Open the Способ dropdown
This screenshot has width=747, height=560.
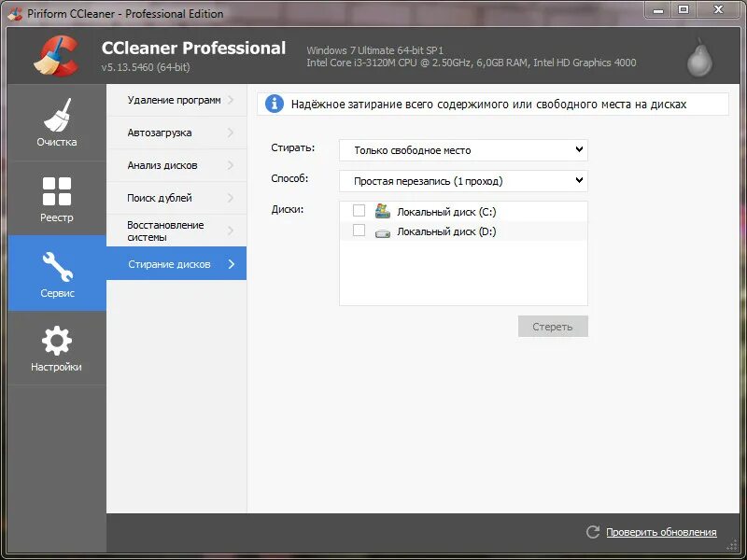[x=463, y=181]
